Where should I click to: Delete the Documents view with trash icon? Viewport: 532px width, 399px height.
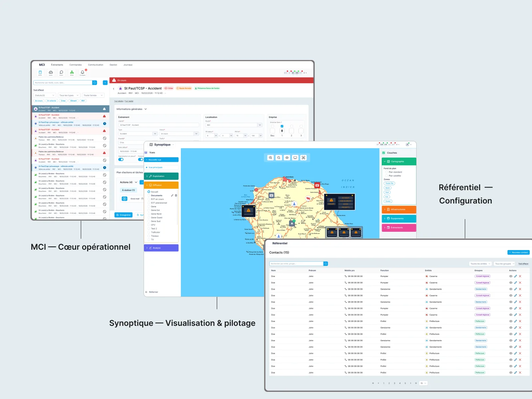176,196
